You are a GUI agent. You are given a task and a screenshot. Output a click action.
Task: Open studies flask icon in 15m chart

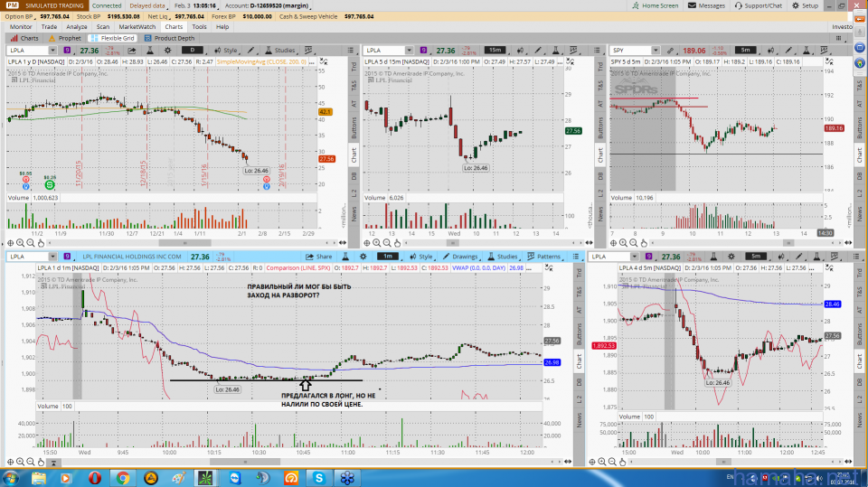[x=555, y=51]
